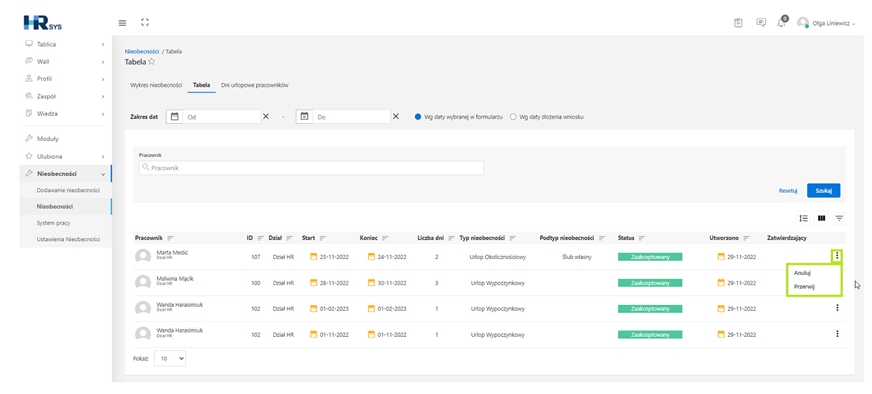Sort by the Pracownik column icon
Viewport: 872px width, 394px height.
coord(170,238)
